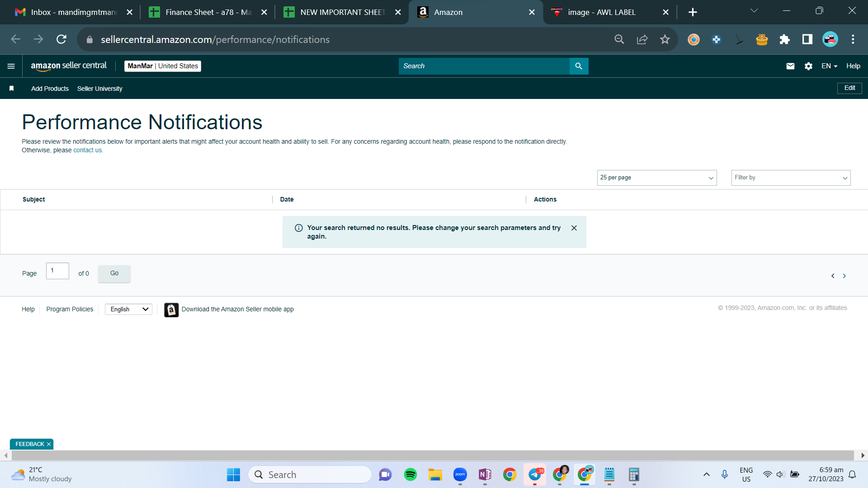
Task: Go to previous page arrow
Action: pos(833,276)
